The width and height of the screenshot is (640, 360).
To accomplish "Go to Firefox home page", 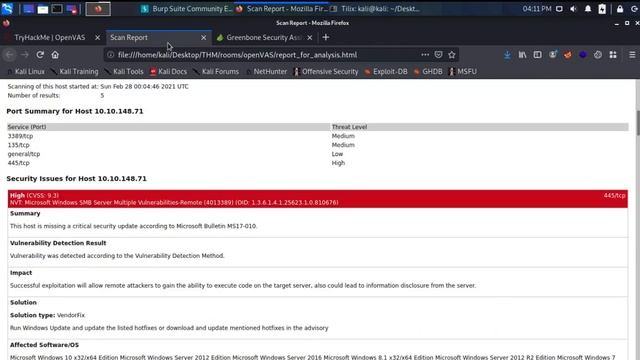I will (55, 55).
